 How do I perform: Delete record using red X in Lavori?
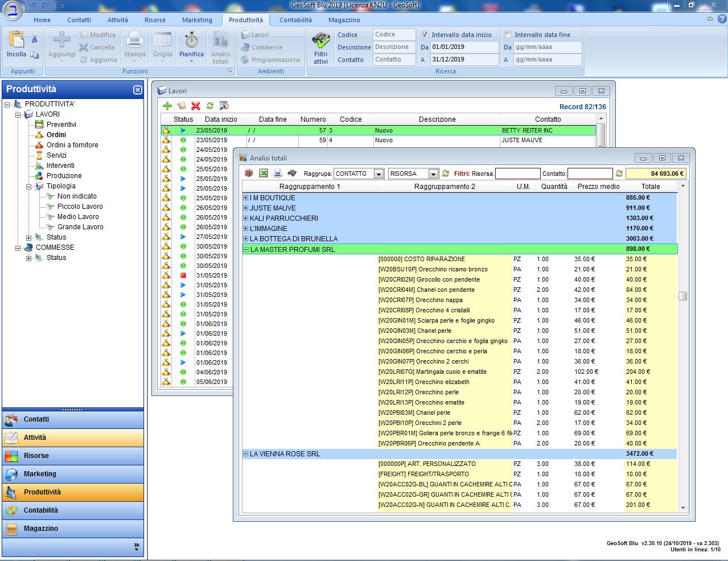pyautogui.click(x=196, y=106)
